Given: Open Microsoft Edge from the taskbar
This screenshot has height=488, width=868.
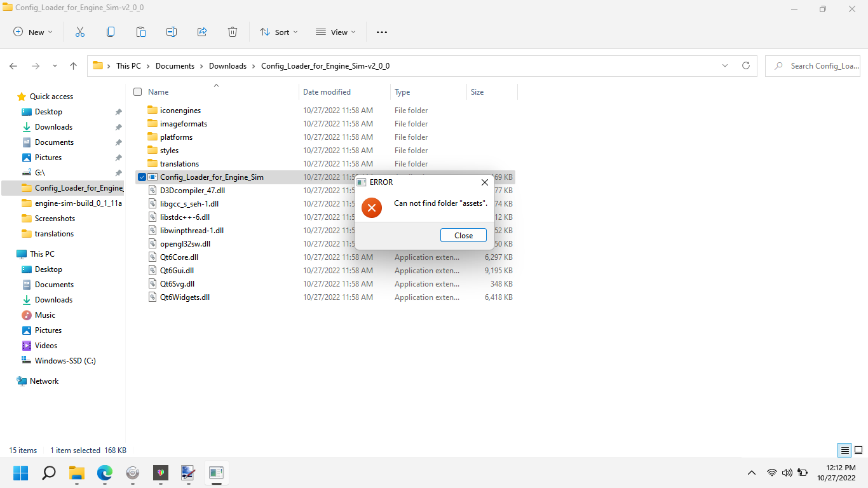Looking at the screenshot, I should point(104,473).
